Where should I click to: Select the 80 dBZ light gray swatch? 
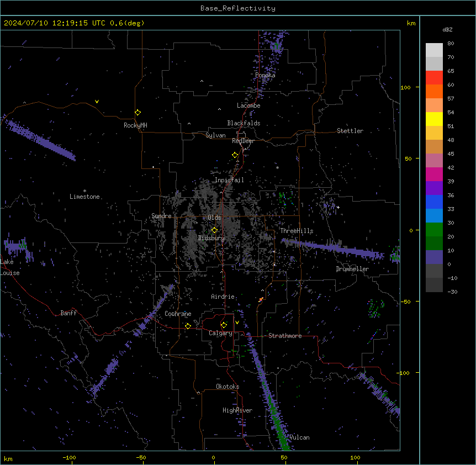point(434,50)
